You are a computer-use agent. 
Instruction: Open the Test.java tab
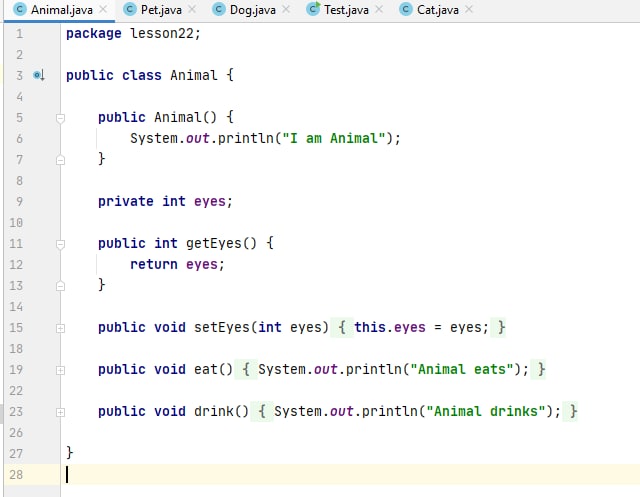click(346, 10)
